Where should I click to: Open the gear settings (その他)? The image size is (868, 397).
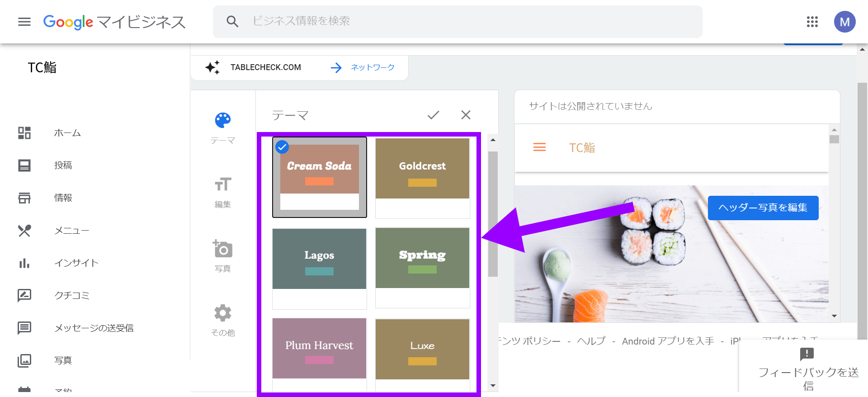222,313
